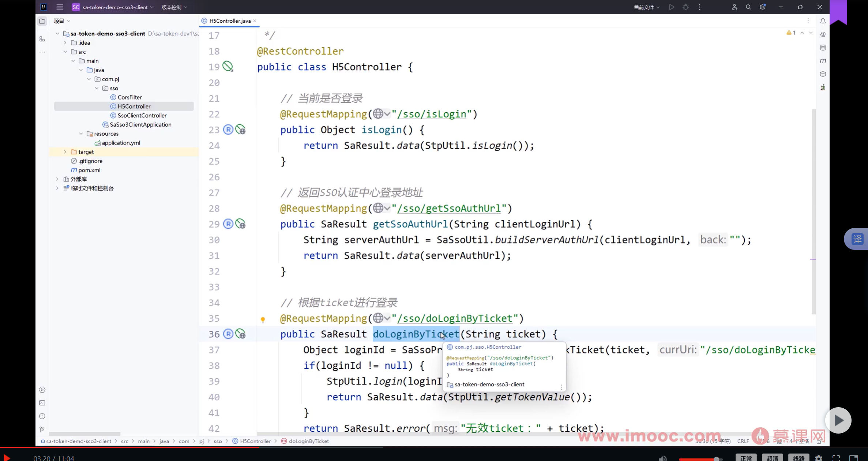Open the Structure tool window icon
868x461 pixels.
pyautogui.click(x=42, y=39)
